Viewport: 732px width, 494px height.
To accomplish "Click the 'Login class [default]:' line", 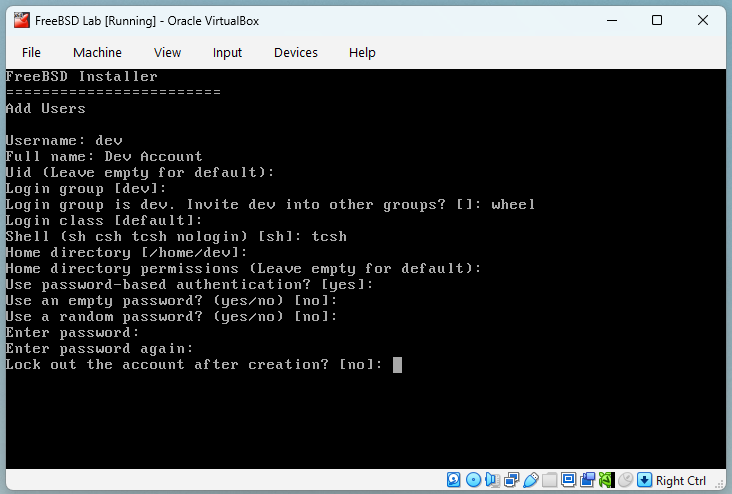I will tap(104, 220).
